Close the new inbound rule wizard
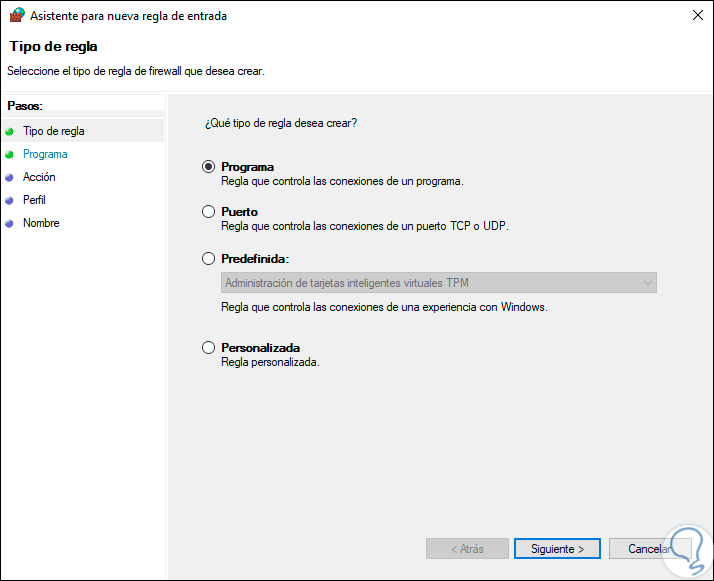The image size is (714, 581). (696, 15)
